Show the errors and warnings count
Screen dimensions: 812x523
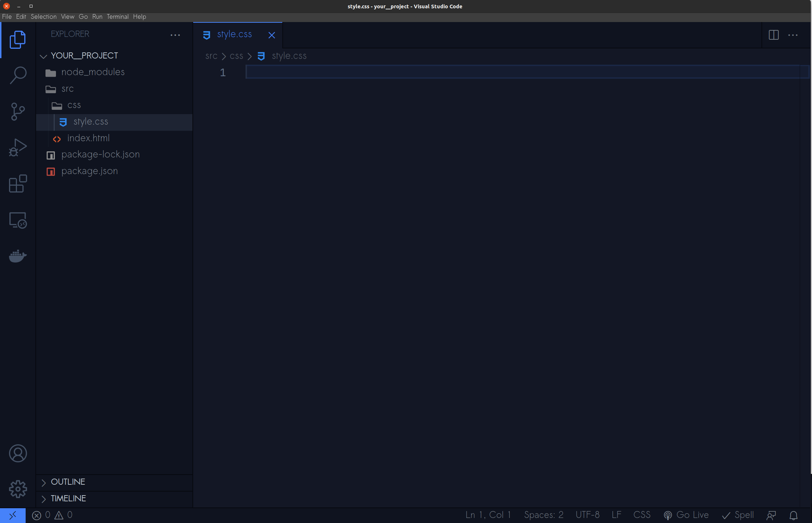point(52,515)
